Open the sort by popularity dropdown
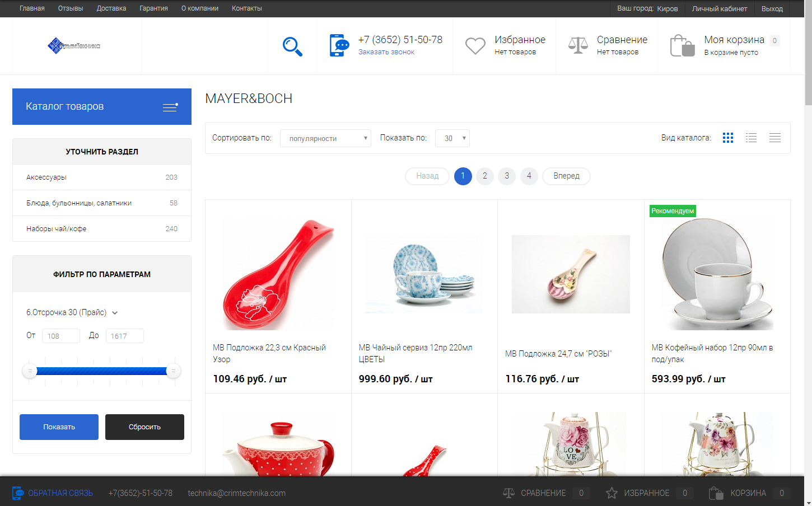Viewport: 812px width, 506px height. point(325,138)
